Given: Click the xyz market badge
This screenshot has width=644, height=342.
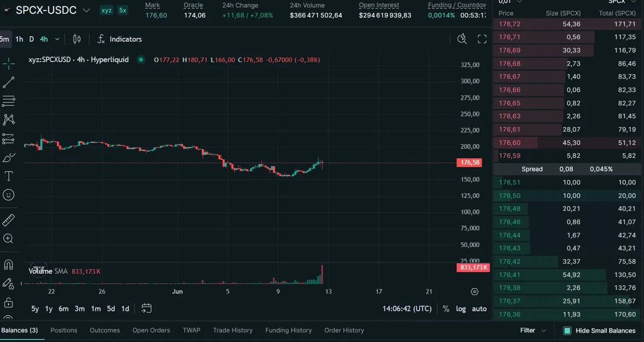Looking at the screenshot, I should click(x=107, y=10).
